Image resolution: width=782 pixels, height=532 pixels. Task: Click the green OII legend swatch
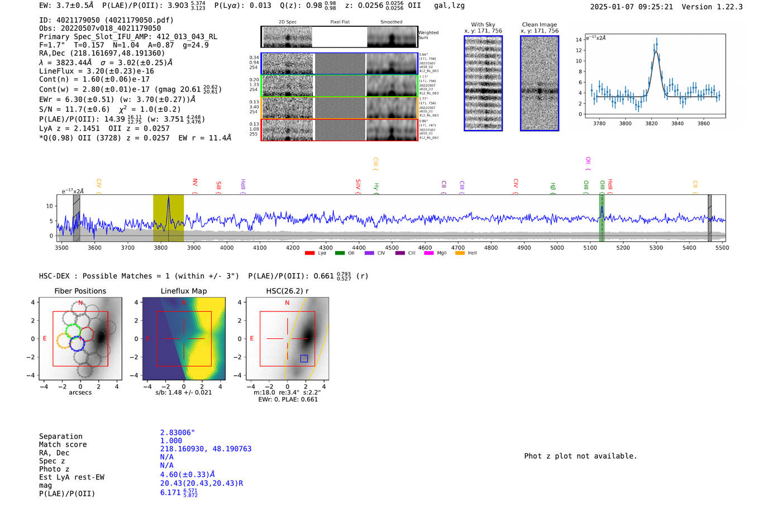point(340,253)
